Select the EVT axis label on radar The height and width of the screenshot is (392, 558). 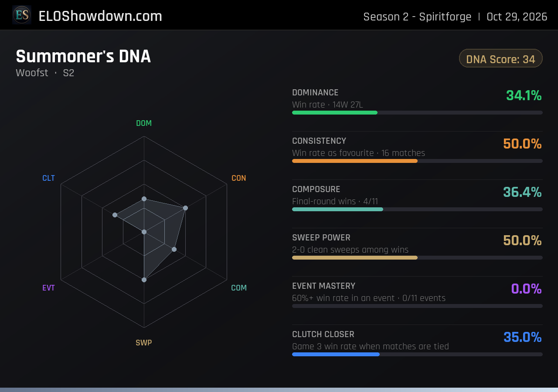[49, 288]
